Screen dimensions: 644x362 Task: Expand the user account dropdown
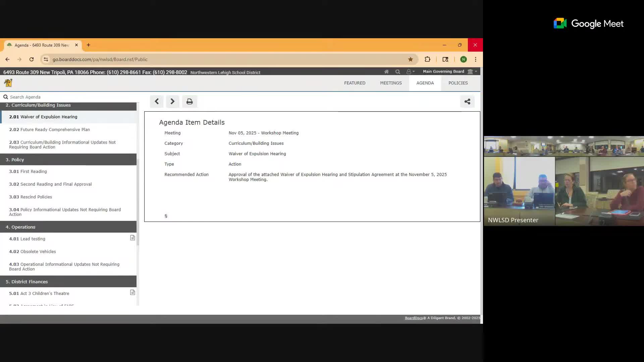point(411,72)
